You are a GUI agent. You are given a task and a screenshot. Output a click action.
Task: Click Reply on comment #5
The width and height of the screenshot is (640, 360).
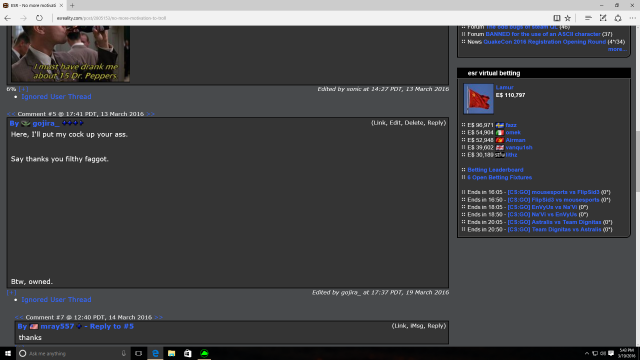(x=436, y=122)
